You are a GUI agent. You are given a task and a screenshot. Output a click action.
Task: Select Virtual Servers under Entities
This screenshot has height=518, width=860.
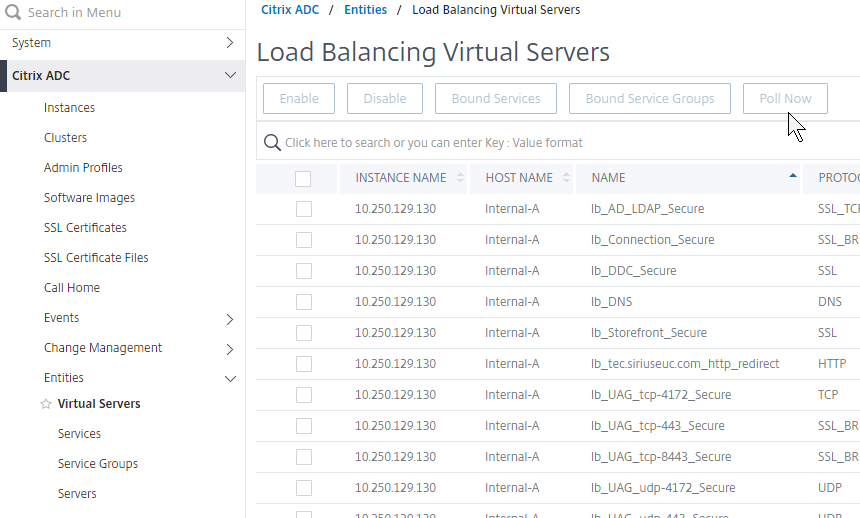[99, 404]
